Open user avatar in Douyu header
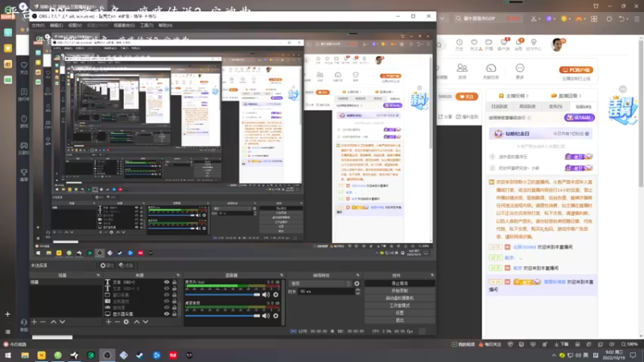Screen dimensions: 644x362 pos(557,44)
